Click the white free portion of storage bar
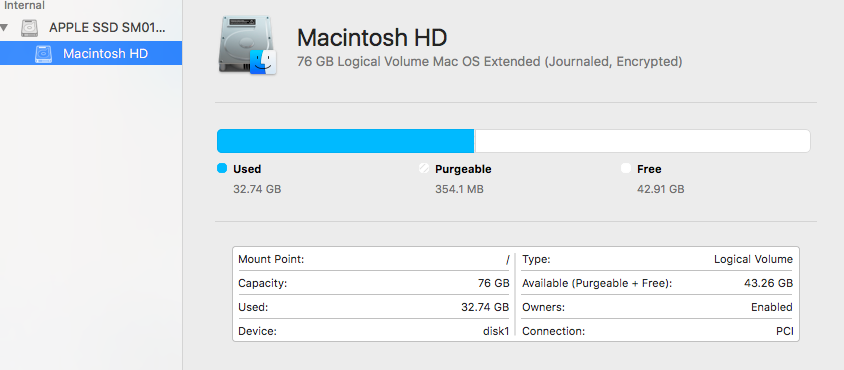 point(642,141)
